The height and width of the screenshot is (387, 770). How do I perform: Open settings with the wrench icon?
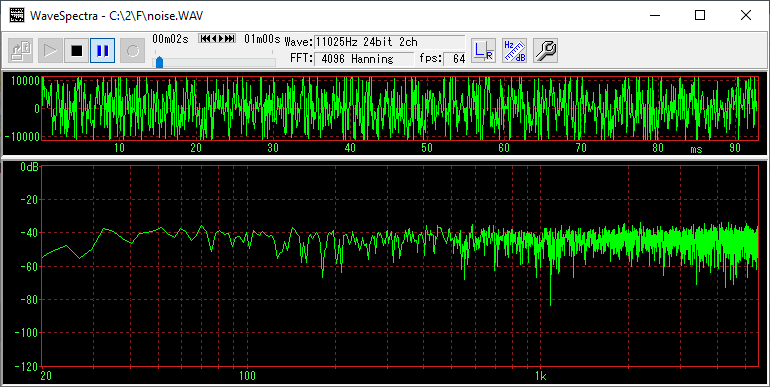tap(546, 51)
